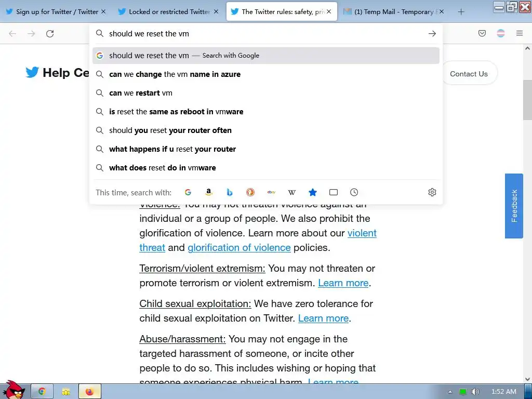The image size is (532, 399).
Task: Close the Temp Mail tab
Action: [x=442, y=11]
